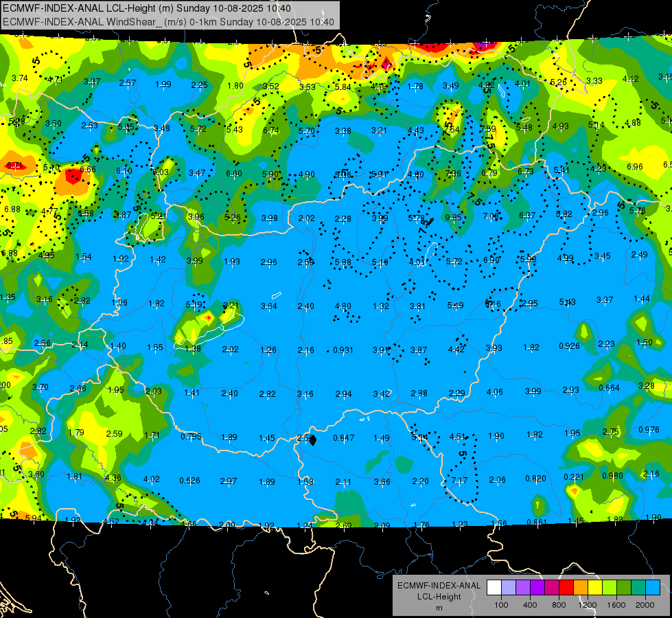Click the map value "3.64"

[269, 306]
